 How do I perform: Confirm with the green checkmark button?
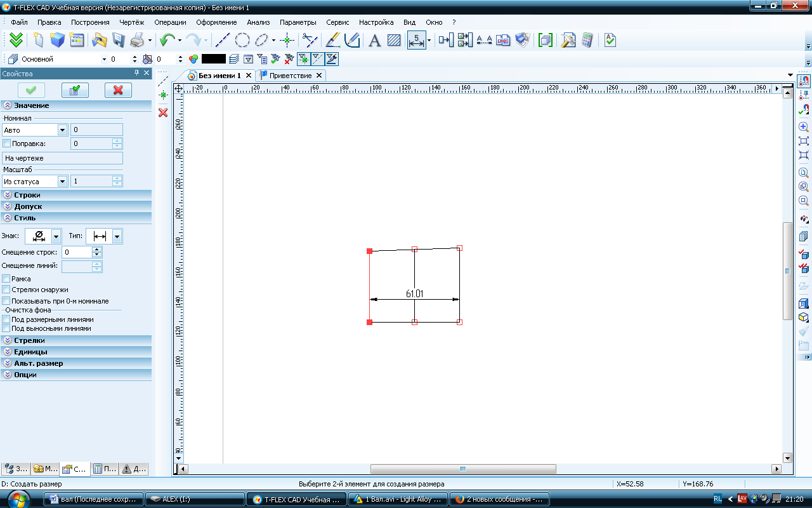coord(30,90)
